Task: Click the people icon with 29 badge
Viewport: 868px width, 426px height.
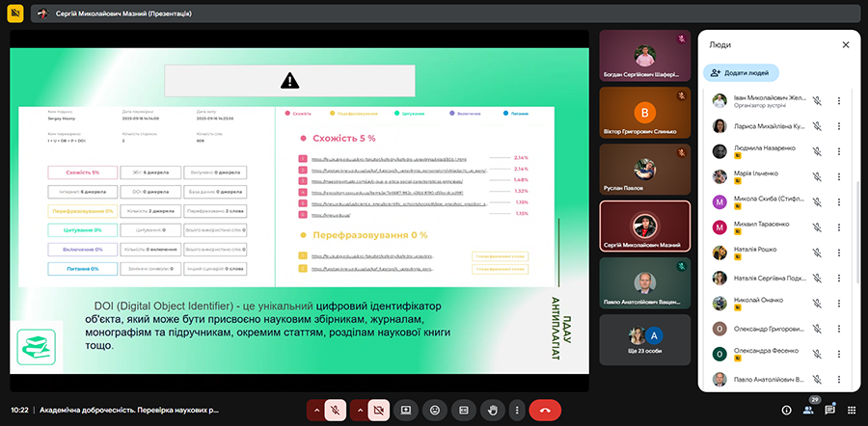Action: pos(808,410)
